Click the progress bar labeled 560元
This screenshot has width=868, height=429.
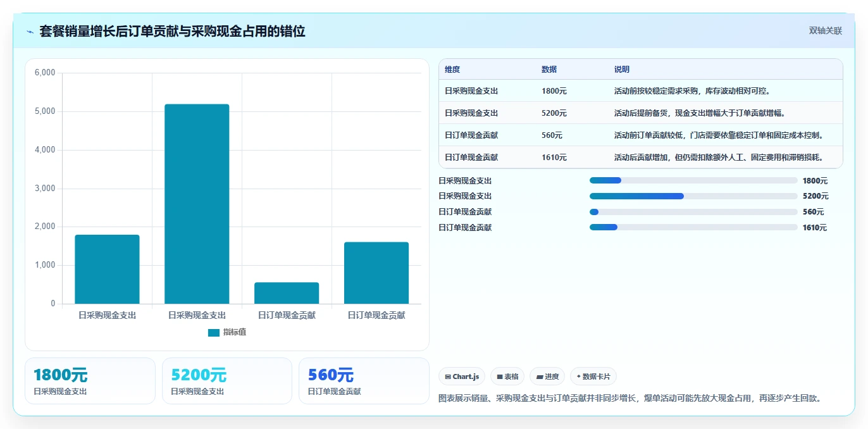coord(693,212)
